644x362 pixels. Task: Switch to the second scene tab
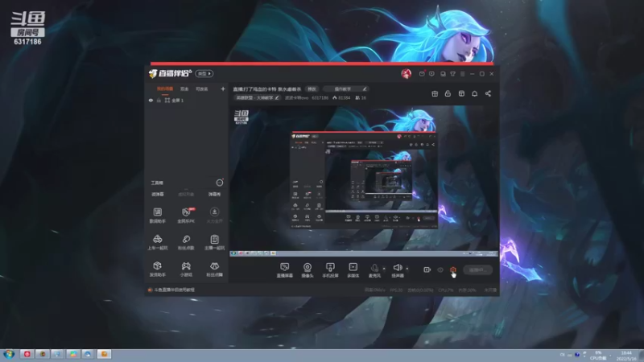[x=184, y=88]
